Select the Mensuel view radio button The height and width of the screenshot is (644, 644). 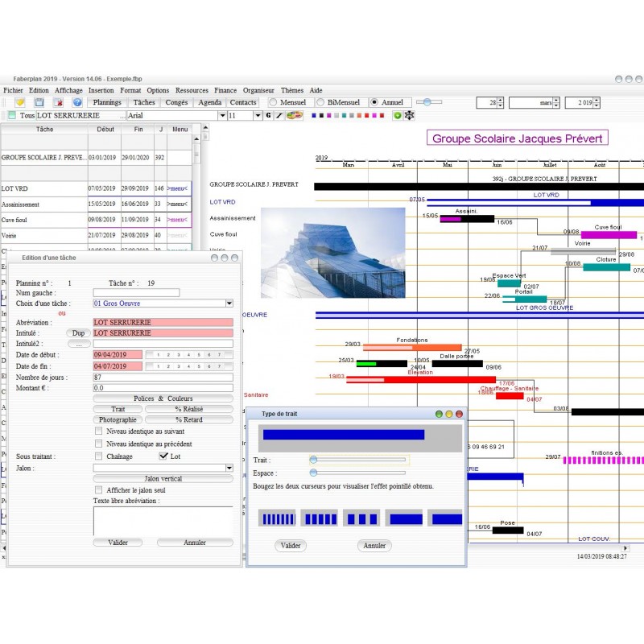(273, 102)
